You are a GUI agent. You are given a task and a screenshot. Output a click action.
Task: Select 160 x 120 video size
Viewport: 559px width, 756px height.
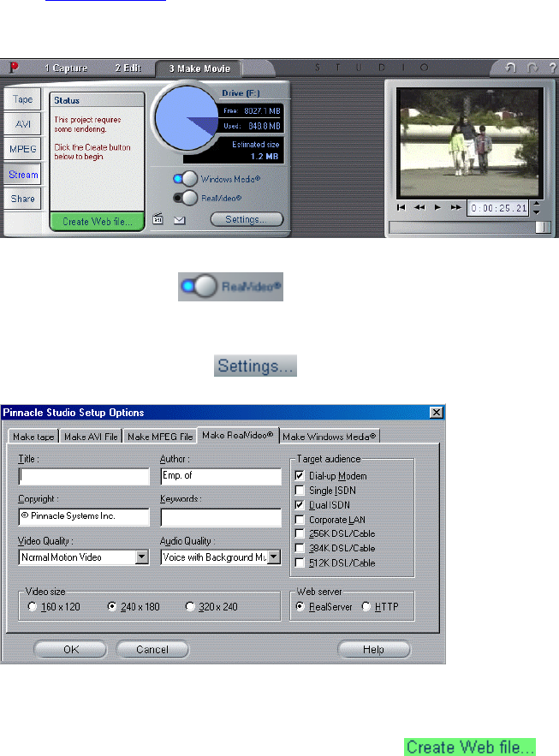coord(33,606)
